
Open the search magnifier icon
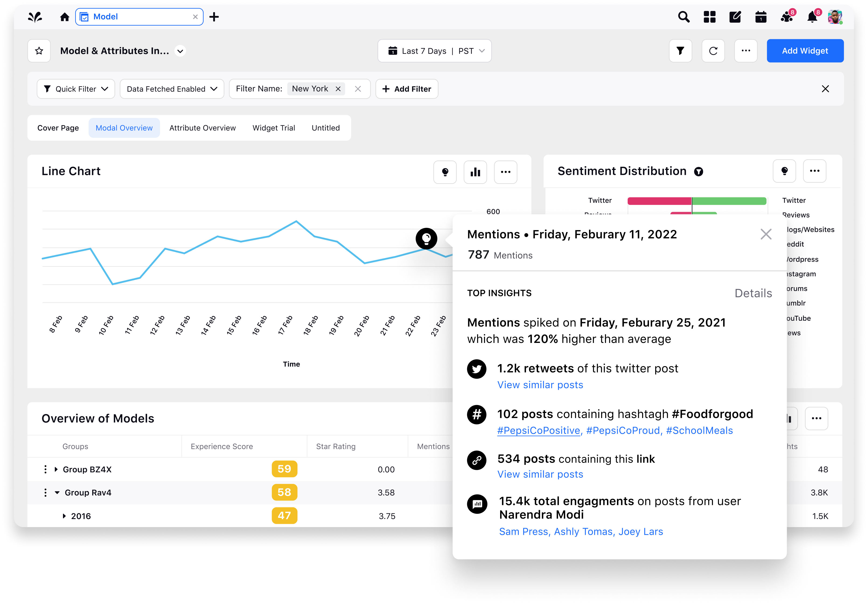[x=683, y=17]
